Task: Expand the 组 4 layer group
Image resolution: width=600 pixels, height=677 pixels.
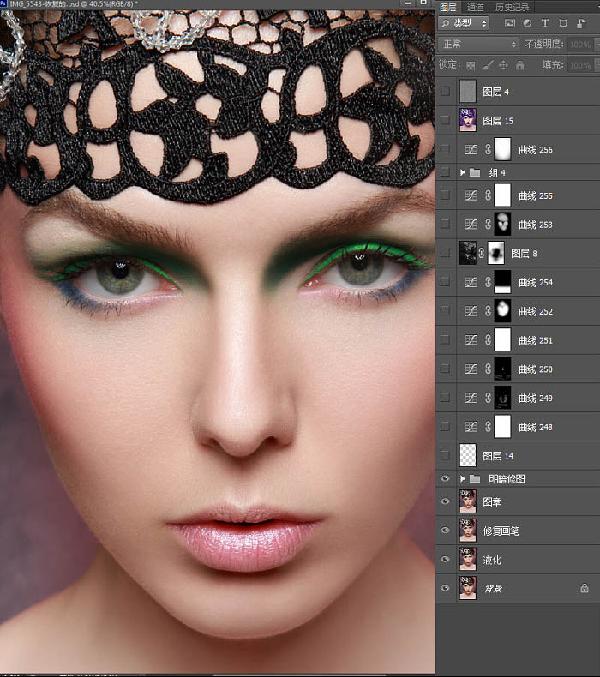Action: (462, 173)
